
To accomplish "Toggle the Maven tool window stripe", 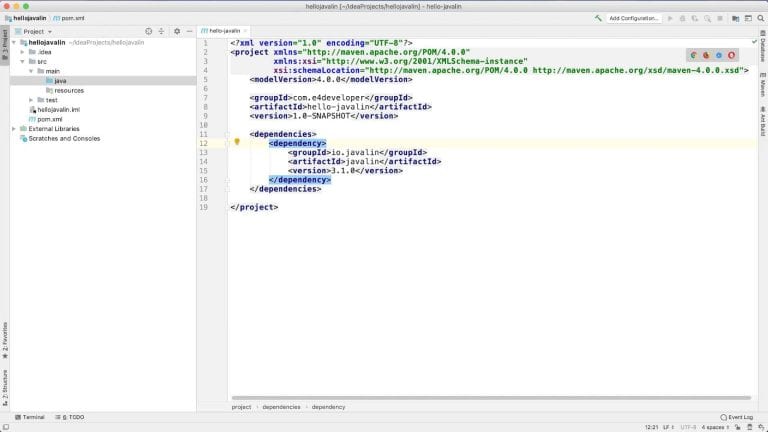I will click(762, 91).
